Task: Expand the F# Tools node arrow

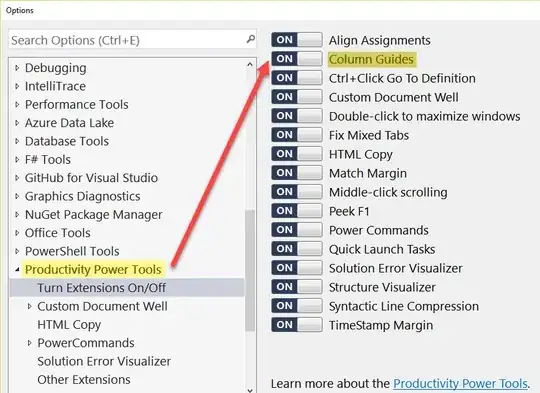Action: coord(17,159)
